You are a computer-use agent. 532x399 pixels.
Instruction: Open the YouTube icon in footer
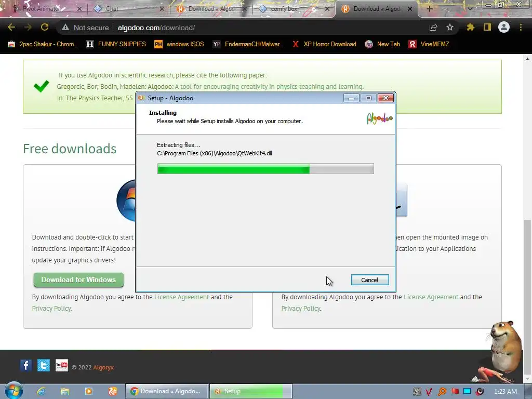62,365
